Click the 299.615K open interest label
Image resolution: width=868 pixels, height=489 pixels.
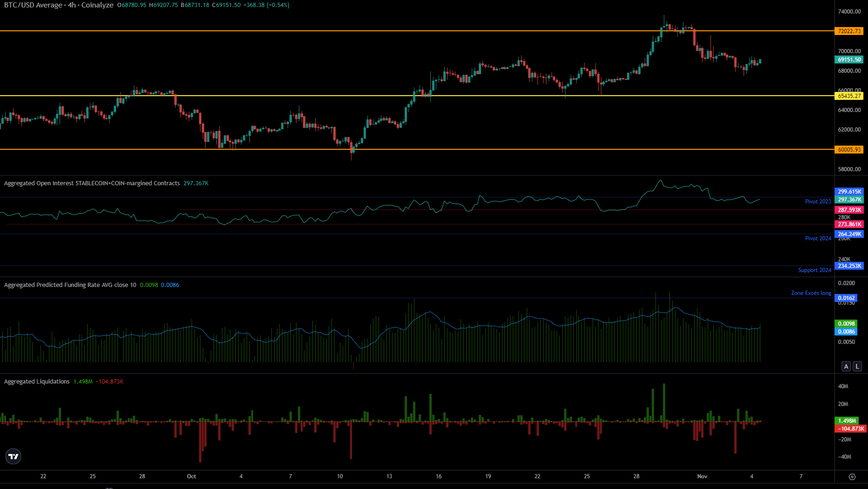point(849,192)
